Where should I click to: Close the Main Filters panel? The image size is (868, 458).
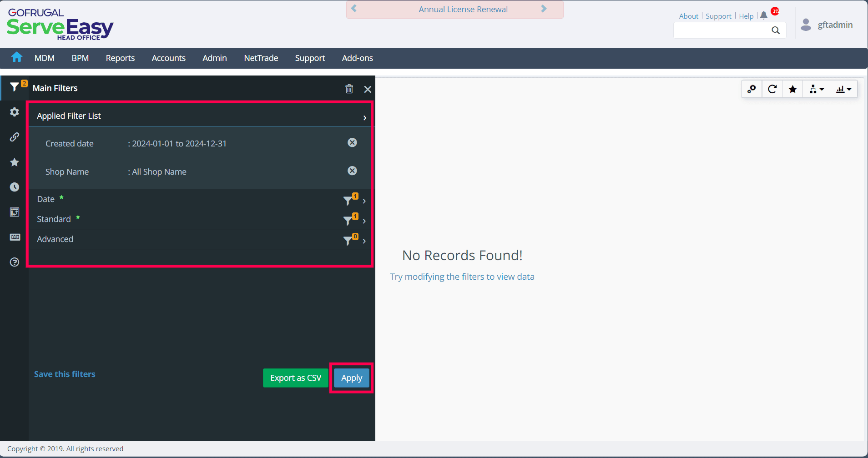368,89
